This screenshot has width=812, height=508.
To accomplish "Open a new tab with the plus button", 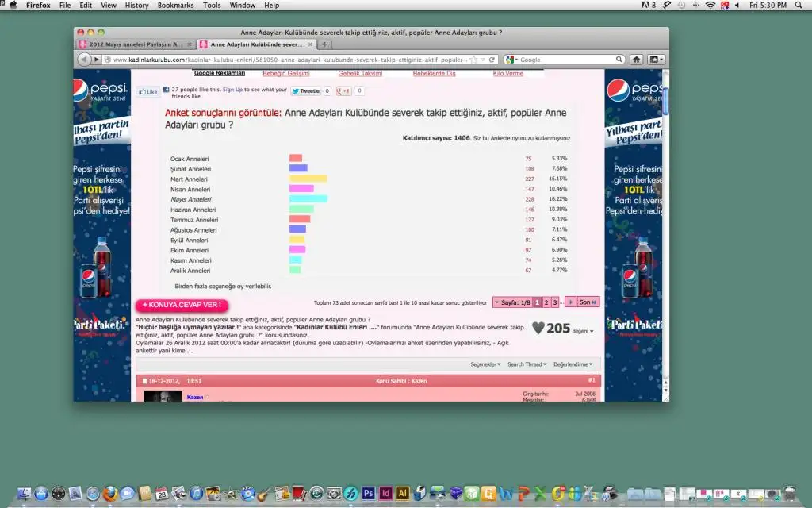I will pyautogui.click(x=324, y=44).
